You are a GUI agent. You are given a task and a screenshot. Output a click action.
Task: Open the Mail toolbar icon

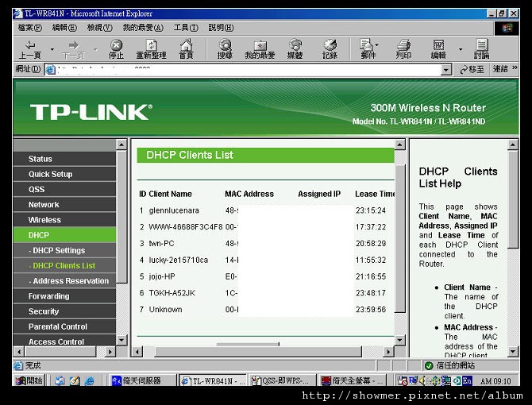367,44
